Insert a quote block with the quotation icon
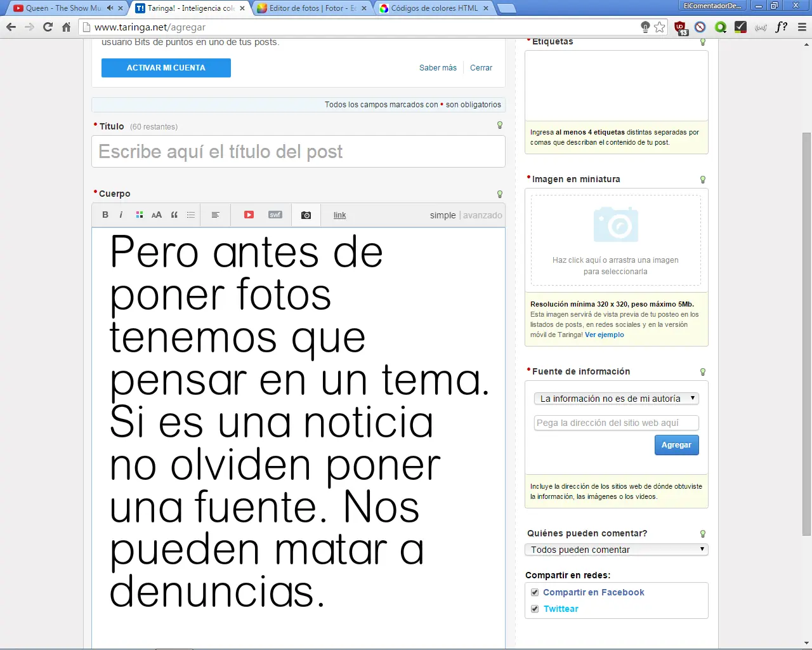The height and width of the screenshot is (650, 812). 174,215
